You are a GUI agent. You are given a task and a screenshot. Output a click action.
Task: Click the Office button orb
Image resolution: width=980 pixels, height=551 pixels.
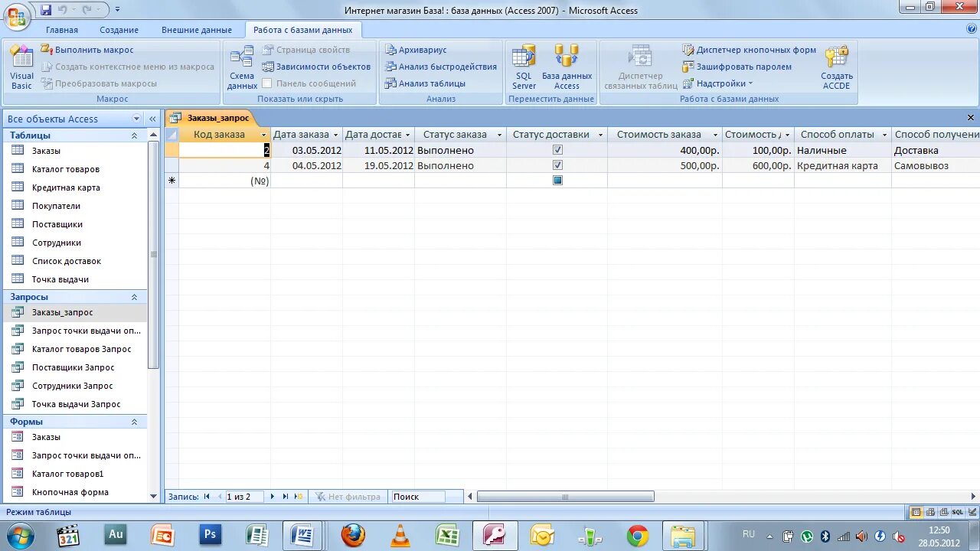tap(17, 15)
